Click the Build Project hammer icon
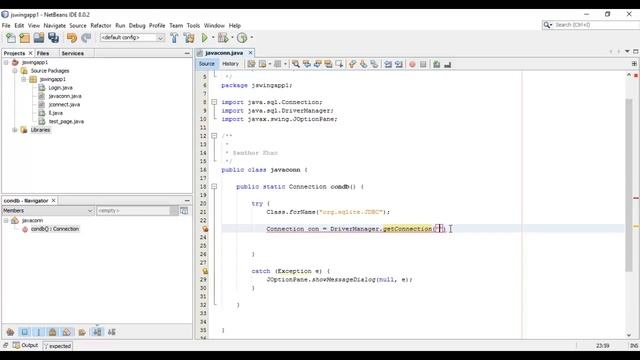Viewport: 640px width, 360px height. point(174,38)
